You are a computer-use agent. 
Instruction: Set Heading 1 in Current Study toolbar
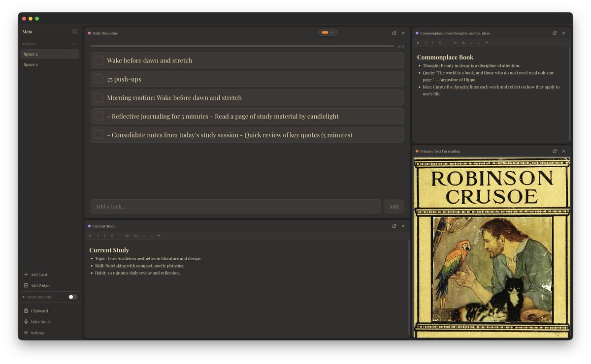coord(128,236)
